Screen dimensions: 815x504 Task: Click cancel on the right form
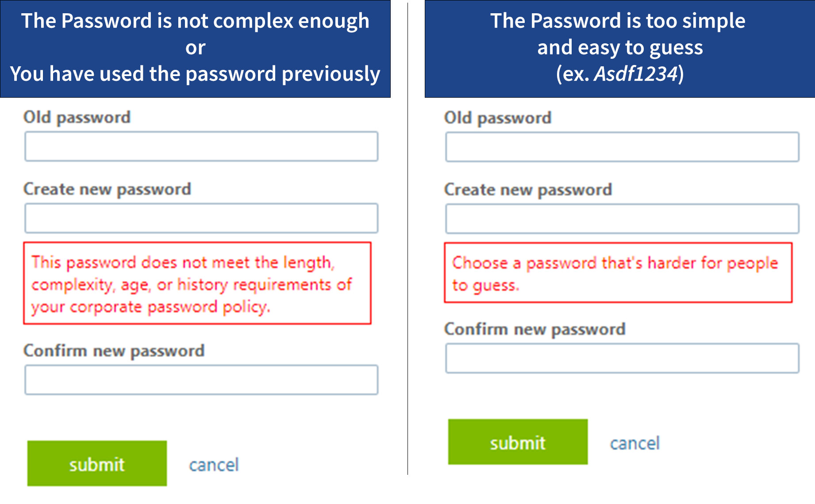635,443
